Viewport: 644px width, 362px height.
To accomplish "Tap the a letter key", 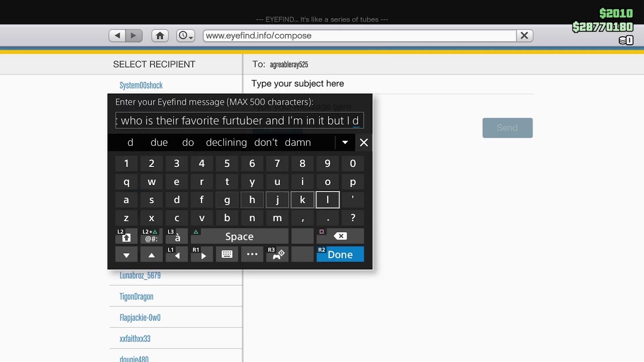I will 126,200.
